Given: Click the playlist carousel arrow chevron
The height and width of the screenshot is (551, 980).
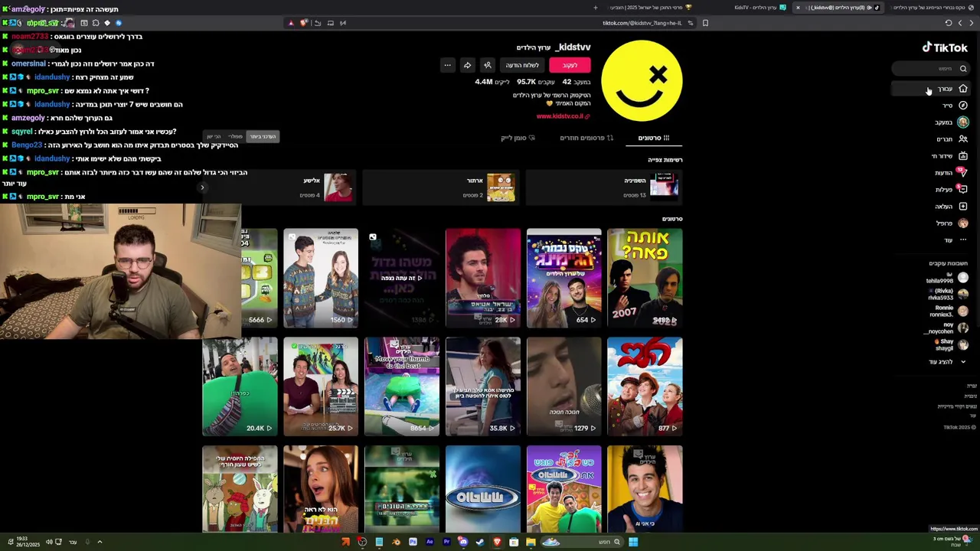Looking at the screenshot, I should point(202,187).
